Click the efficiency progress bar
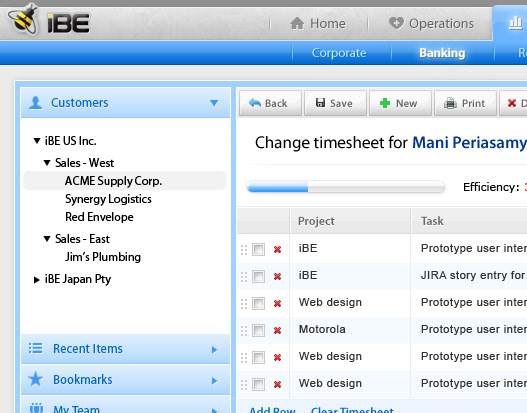The width and height of the screenshot is (527, 413). pyautogui.click(x=346, y=187)
